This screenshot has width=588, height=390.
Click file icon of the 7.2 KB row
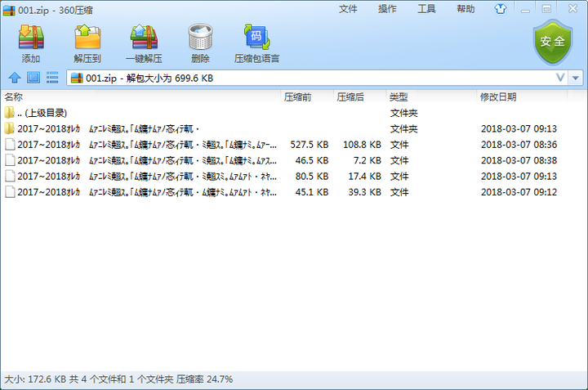(x=10, y=160)
